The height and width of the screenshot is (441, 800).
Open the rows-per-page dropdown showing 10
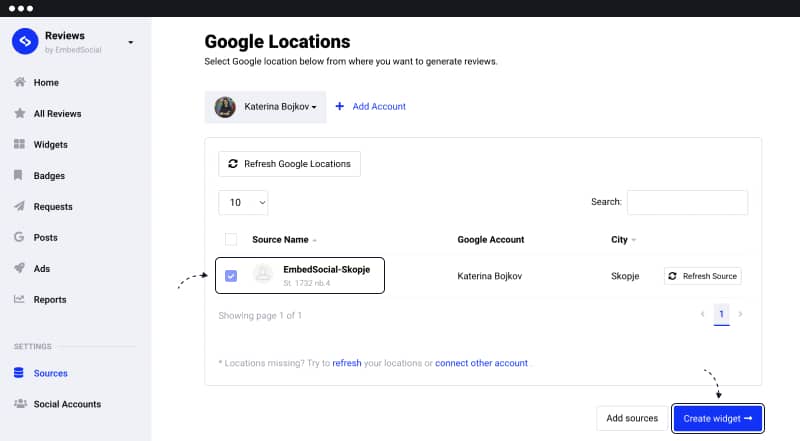click(x=243, y=203)
